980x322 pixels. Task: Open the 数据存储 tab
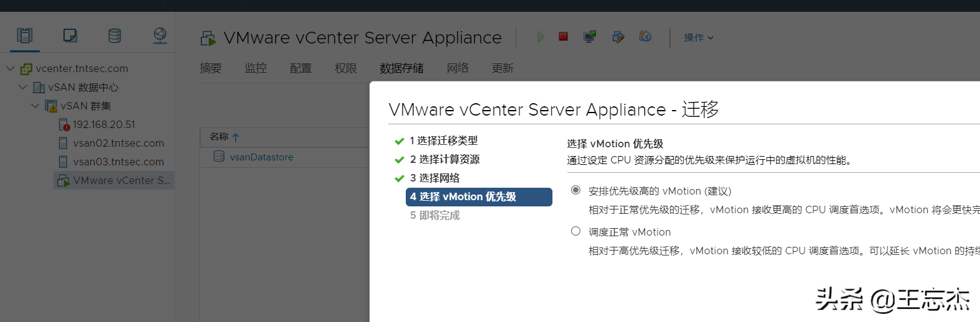(x=402, y=68)
